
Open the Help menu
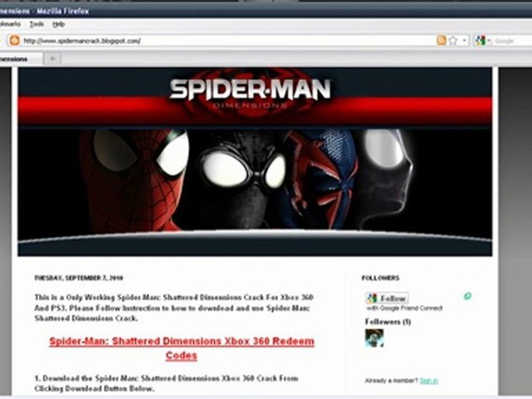tap(59, 24)
